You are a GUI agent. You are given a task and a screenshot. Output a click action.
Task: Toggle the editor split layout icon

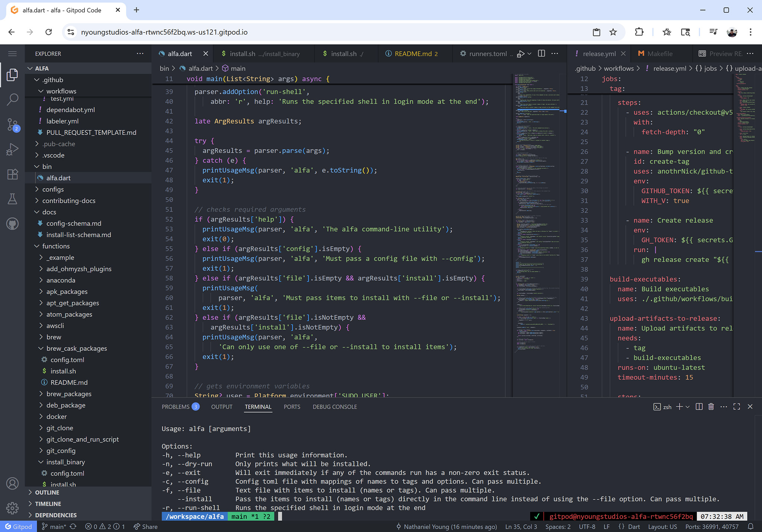click(x=541, y=54)
